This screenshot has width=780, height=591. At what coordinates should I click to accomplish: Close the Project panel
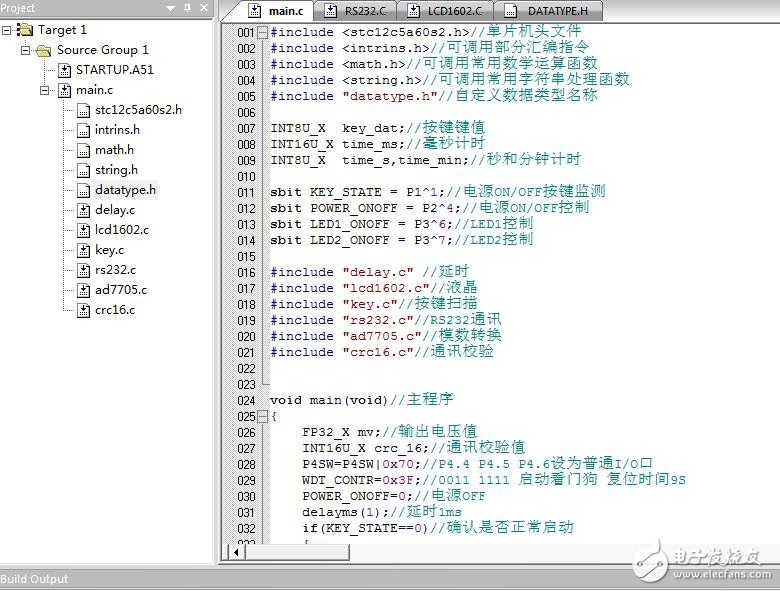pyautogui.click(x=204, y=8)
